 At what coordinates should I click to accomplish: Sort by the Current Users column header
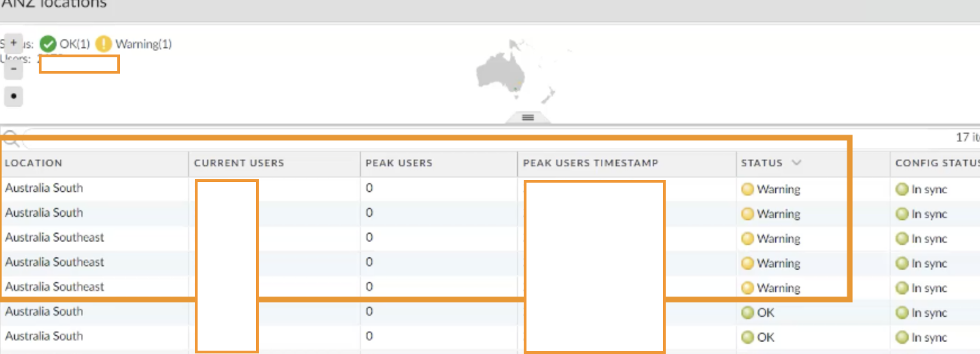click(x=239, y=163)
